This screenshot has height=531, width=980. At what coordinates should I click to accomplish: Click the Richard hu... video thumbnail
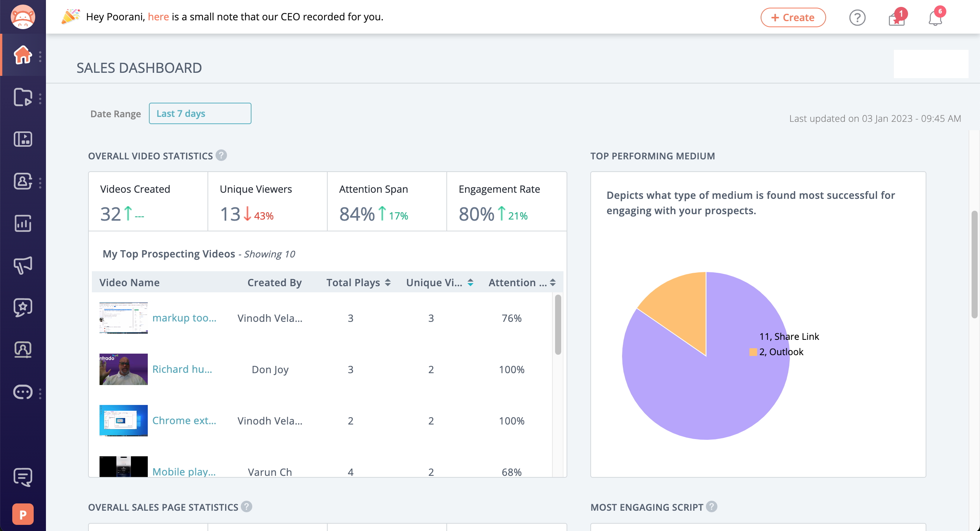coord(123,369)
